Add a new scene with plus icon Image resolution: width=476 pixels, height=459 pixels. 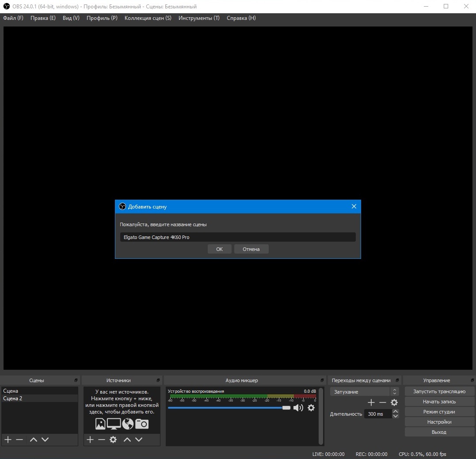coord(8,439)
